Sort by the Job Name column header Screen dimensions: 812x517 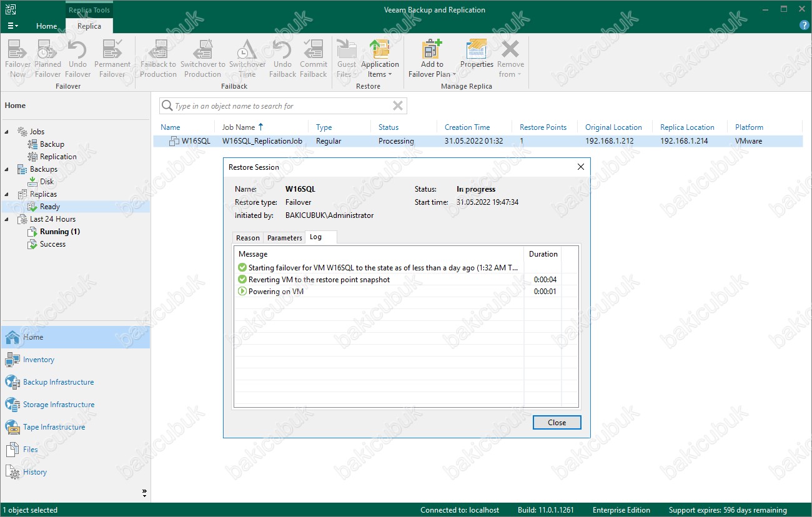pos(239,127)
